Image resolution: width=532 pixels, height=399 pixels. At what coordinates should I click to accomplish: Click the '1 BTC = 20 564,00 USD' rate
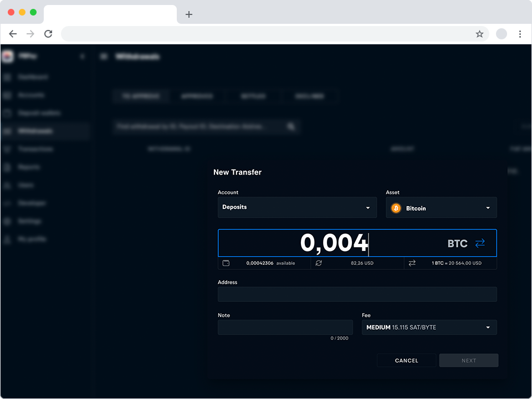[x=457, y=263]
